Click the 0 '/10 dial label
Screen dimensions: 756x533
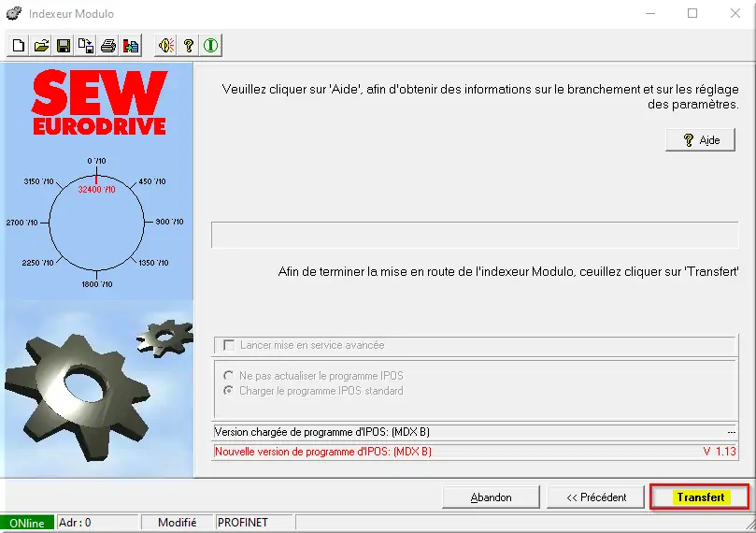[97, 161]
